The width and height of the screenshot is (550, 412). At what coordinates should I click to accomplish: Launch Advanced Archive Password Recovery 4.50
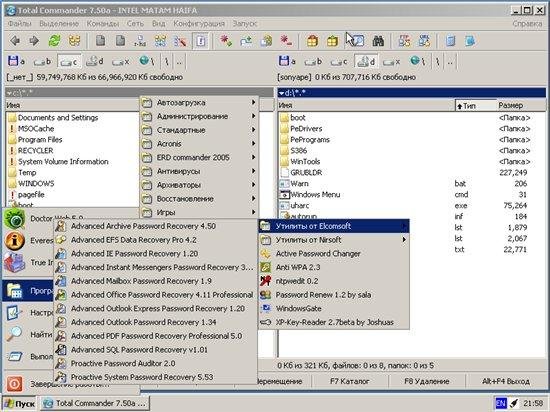click(155, 226)
